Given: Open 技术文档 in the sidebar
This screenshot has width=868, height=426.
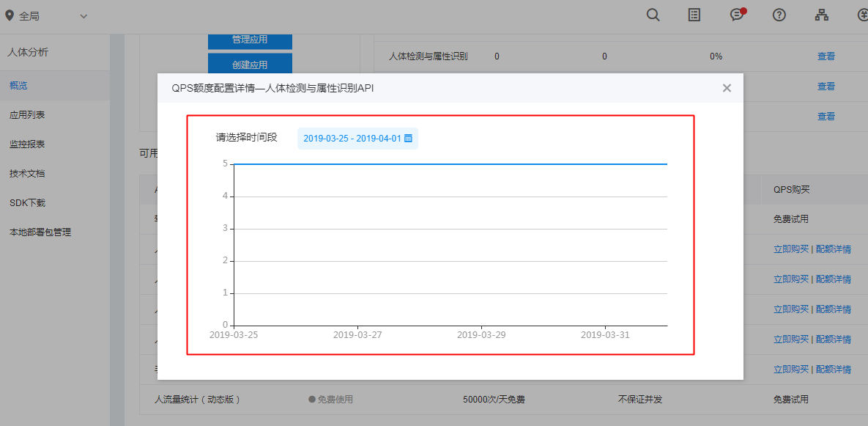Looking at the screenshot, I should 27,173.
